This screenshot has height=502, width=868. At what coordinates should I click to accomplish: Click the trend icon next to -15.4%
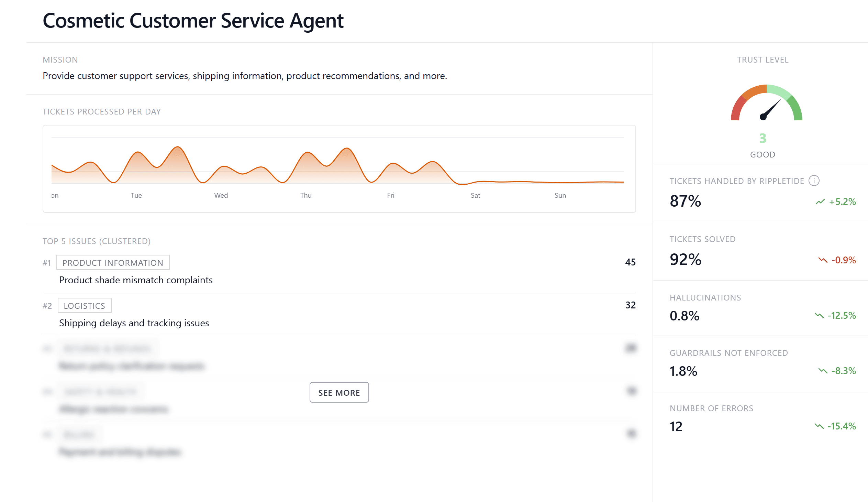[819, 426]
